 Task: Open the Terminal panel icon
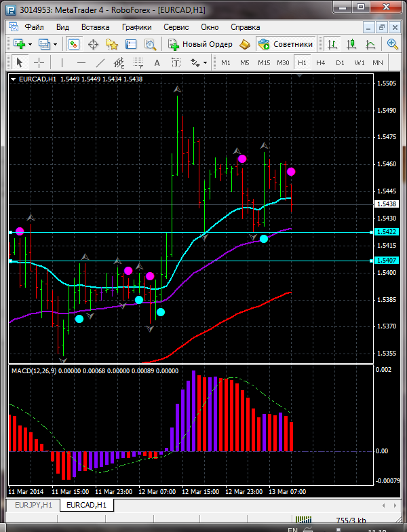pos(130,44)
